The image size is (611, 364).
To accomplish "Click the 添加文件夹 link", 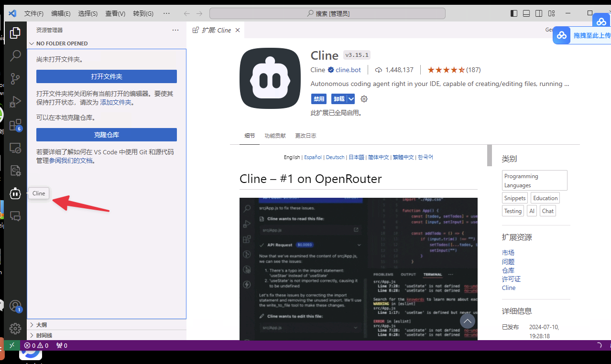I will (x=116, y=102).
